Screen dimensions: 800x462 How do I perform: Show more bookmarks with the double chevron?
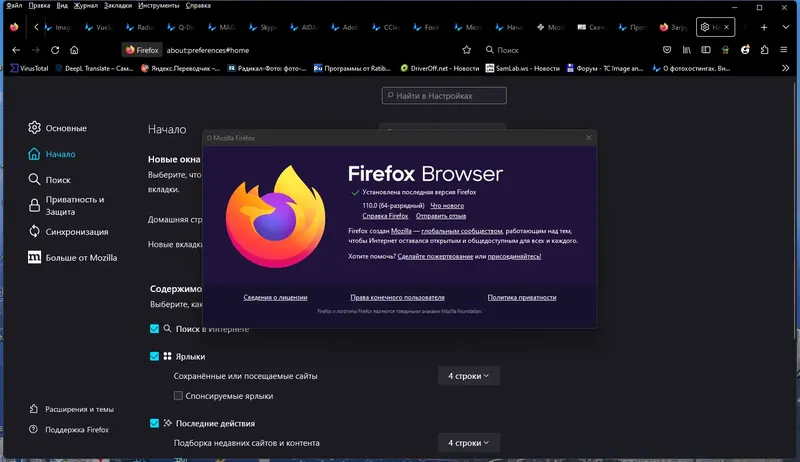(x=786, y=68)
